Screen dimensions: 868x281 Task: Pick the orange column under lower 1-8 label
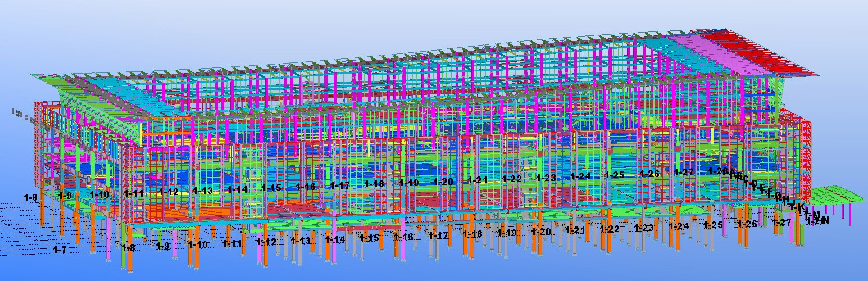point(130,259)
